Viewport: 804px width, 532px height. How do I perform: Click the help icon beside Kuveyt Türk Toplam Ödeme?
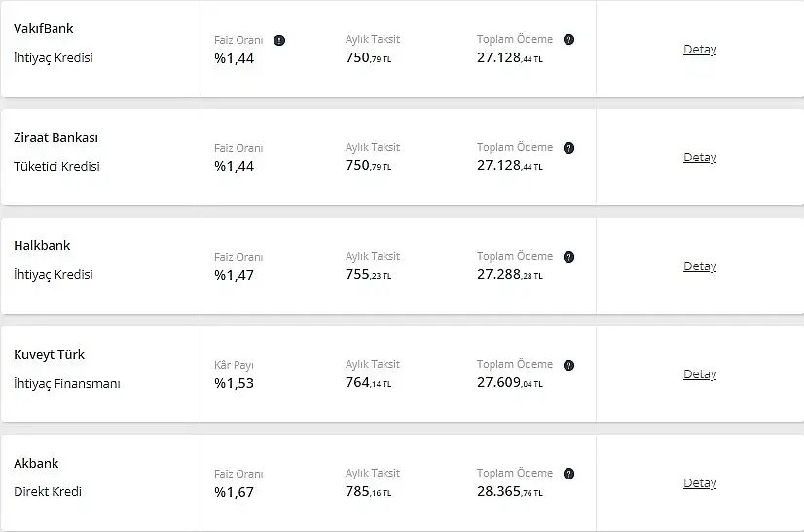click(x=568, y=365)
